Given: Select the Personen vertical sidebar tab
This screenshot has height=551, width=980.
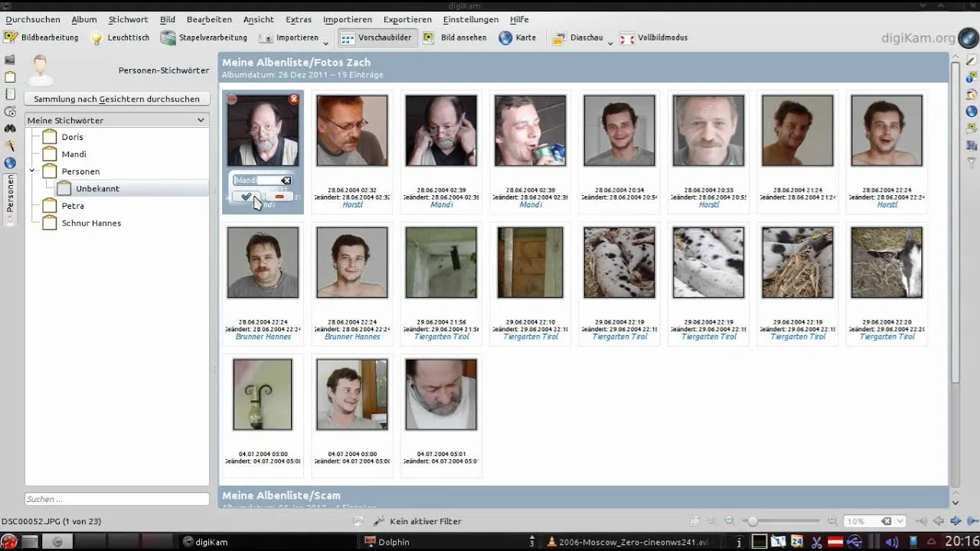Looking at the screenshot, I should [10, 199].
